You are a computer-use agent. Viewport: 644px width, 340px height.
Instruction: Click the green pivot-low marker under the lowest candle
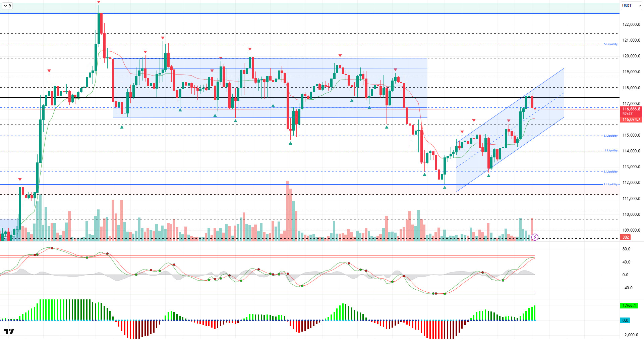click(445, 187)
